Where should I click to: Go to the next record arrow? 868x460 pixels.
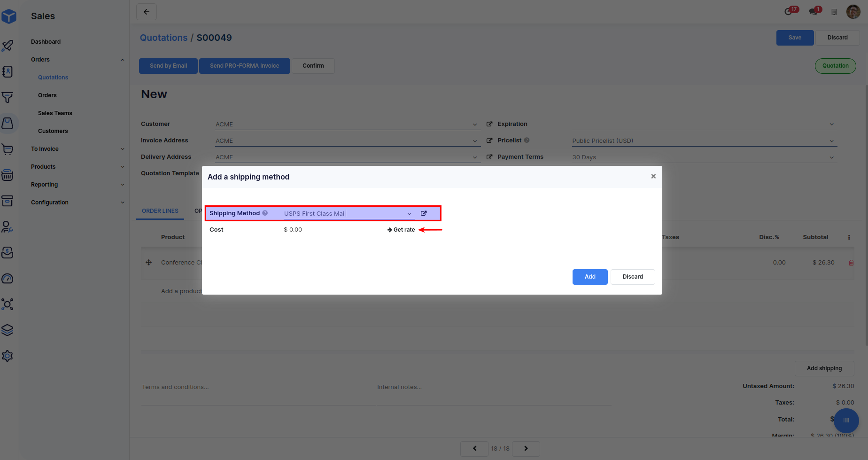coord(526,448)
